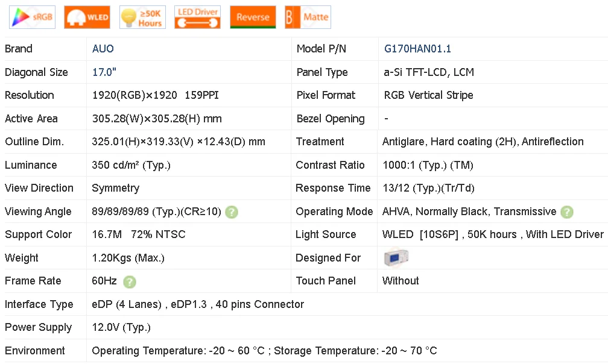Image resolution: width=608 pixels, height=364 pixels.
Task: Click the 'Outline Dim.' row label
Action: point(34,142)
